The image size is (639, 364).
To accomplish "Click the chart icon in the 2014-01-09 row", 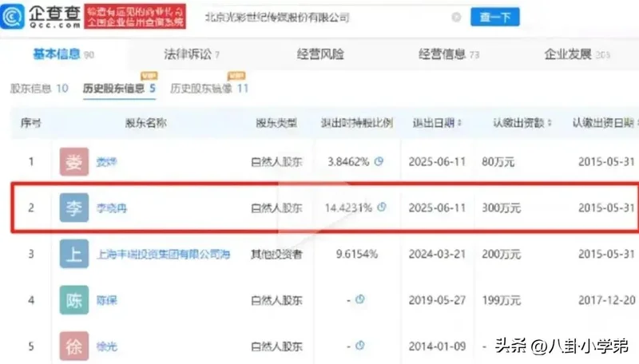I will click(x=359, y=346).
